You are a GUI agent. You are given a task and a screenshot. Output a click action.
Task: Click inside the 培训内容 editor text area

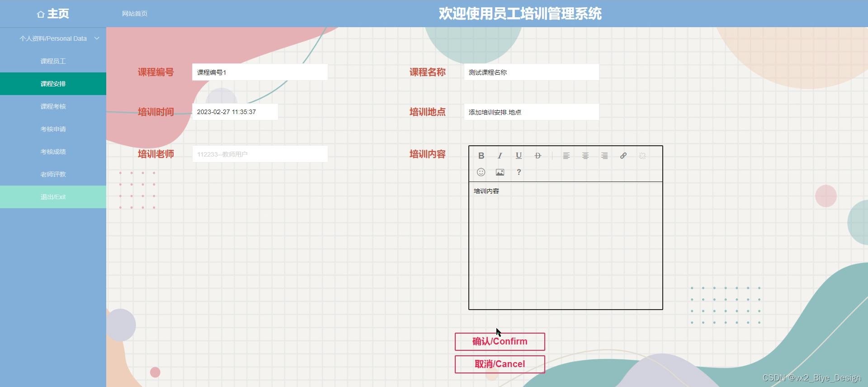566,245
